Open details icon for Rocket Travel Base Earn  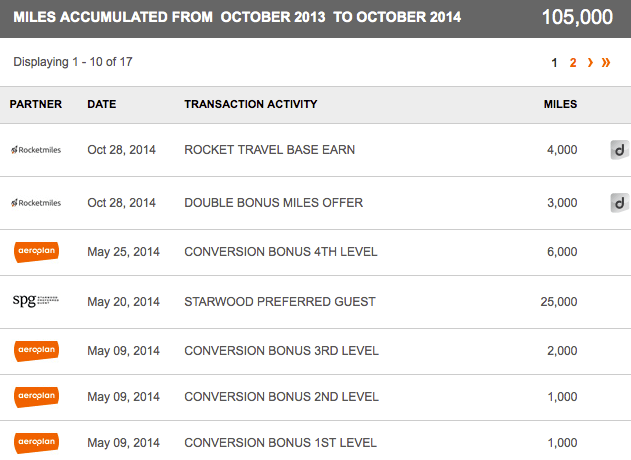coord(620,150)
